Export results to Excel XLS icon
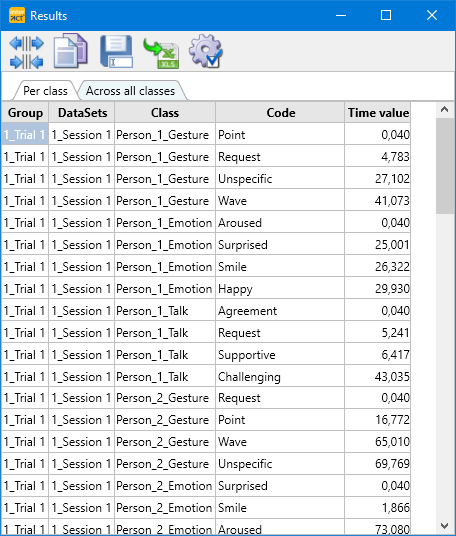456x536 pixels. pyautogui.click(x=161, y=53)
